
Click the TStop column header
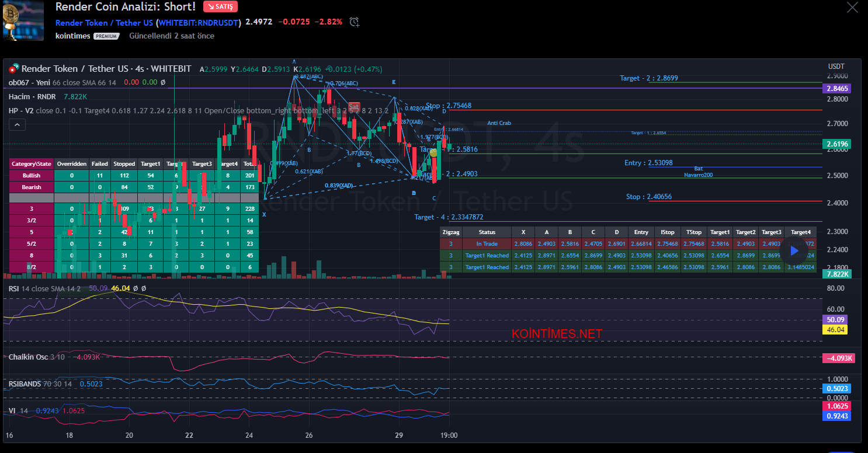coord(694,232)
